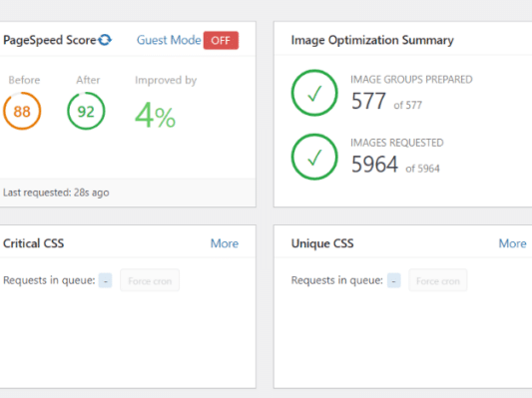Open More link for Critical CSS

[225, 243]
